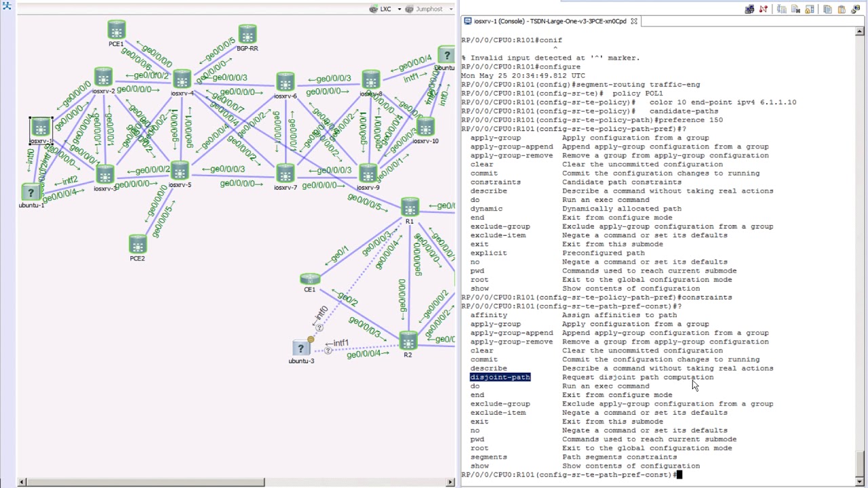Click the 'dynamic' option in terminal
The image size is (868, 488).
pos(487,209)
